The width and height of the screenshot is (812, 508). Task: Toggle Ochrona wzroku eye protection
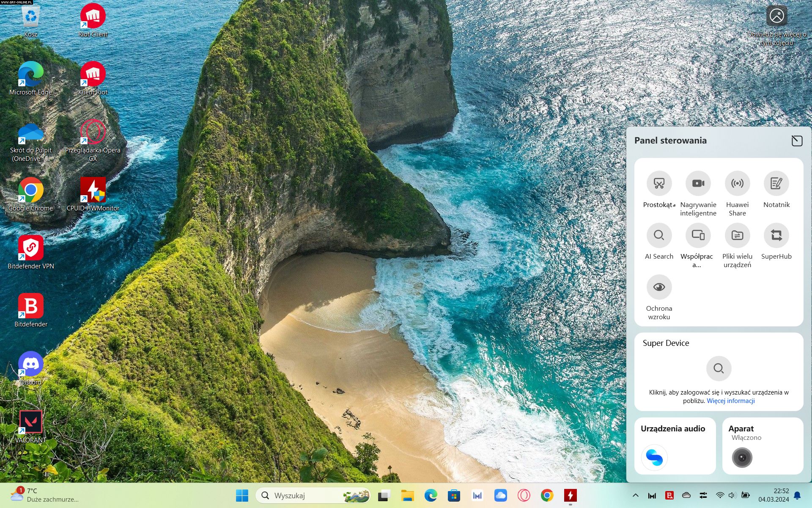point(659,287)
